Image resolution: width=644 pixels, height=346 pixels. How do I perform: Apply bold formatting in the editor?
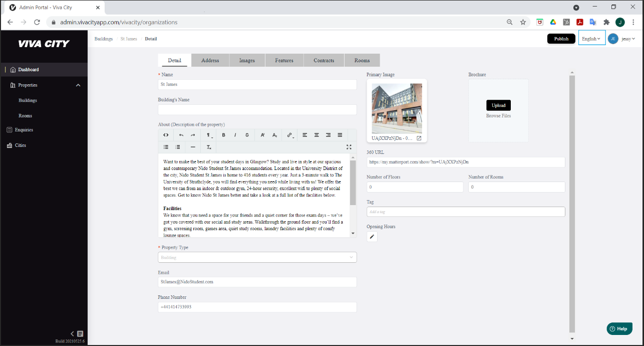pos(223,135)
